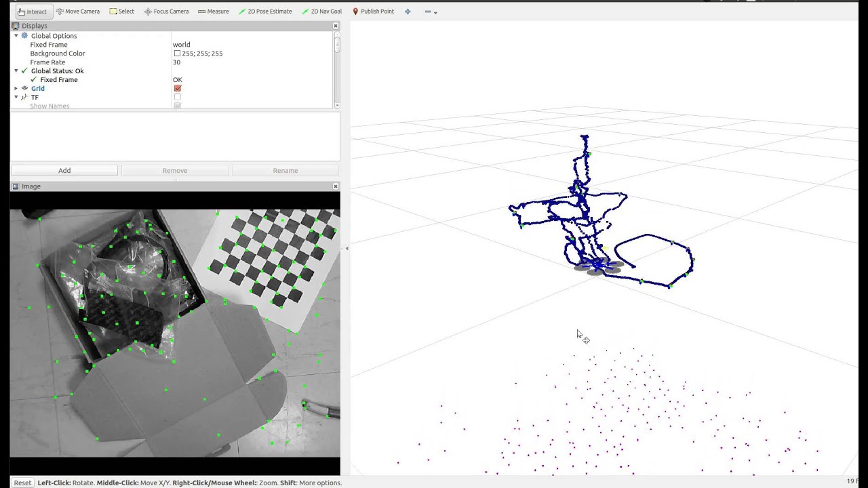The width and height of the screenshot is (868, 488).
Task: Select the Grid display label
Action: click(x=38, y=89)
